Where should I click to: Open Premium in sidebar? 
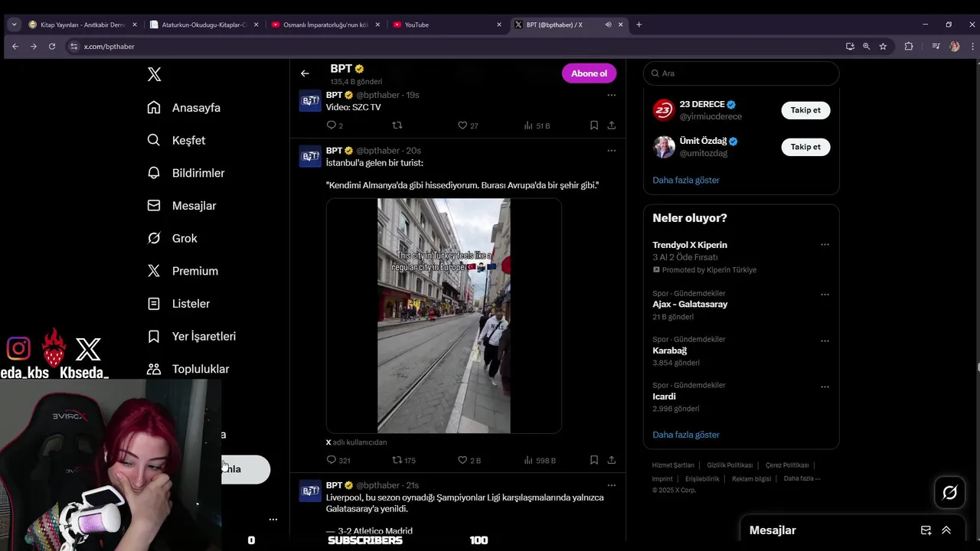[x=182, y=271]
